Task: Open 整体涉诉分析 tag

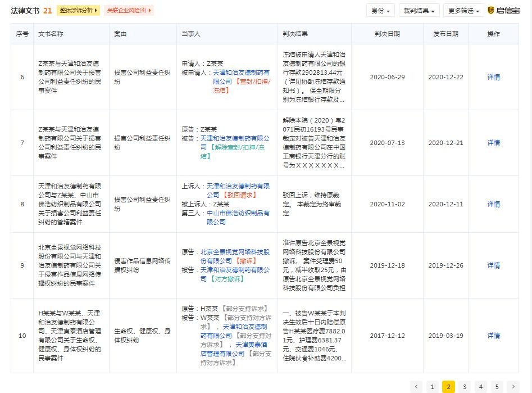Action: (78, 11)
